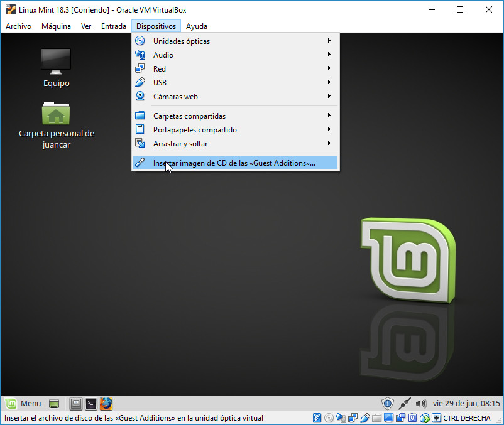Launch file manager from Mint panel
Image resolution: width=504 pixels, height=425 pixels.
76,404
